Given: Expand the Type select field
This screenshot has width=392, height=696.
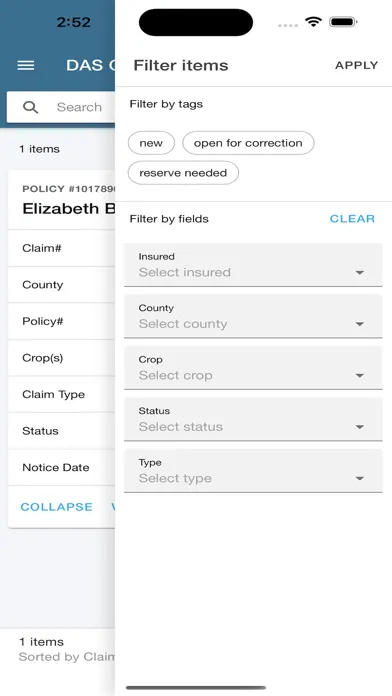Looking at the screenshot, I should pos(253,471).
